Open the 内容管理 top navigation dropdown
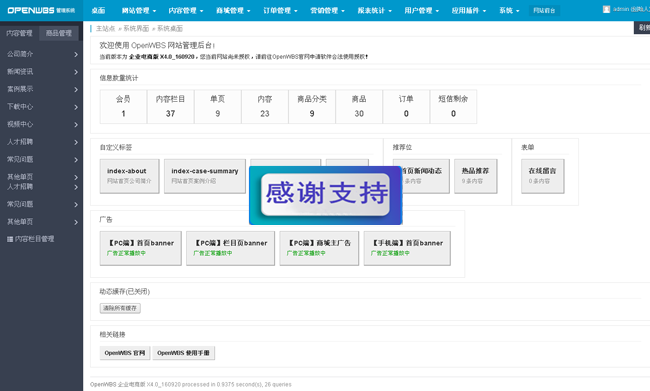Screen dimensions: 650x391 click(x=186, y=10)
